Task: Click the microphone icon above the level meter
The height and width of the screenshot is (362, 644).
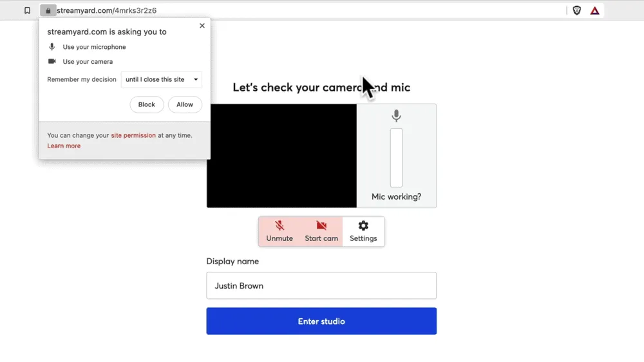Action: click(396, 116)
